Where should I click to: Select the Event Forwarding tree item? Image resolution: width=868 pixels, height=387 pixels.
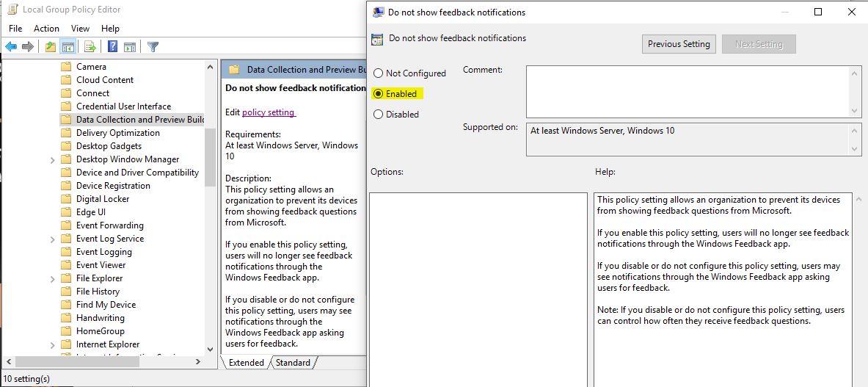(x=109, y=225)
